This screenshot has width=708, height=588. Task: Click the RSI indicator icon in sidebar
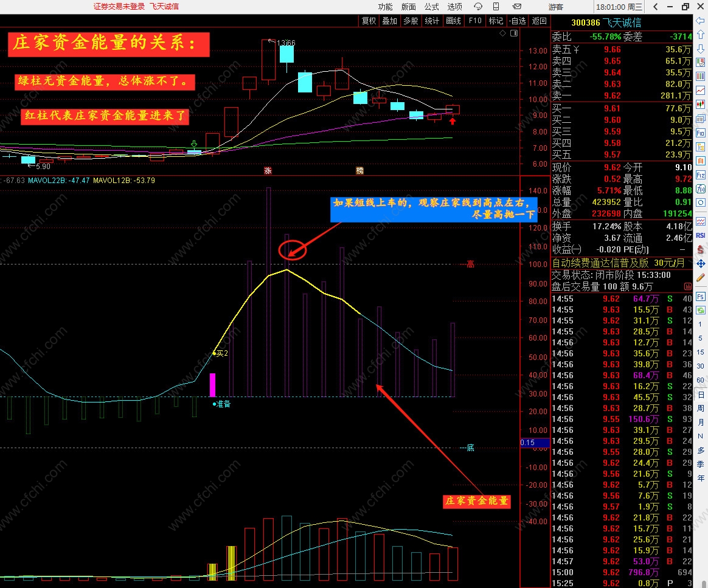click(x=701, y=235)
